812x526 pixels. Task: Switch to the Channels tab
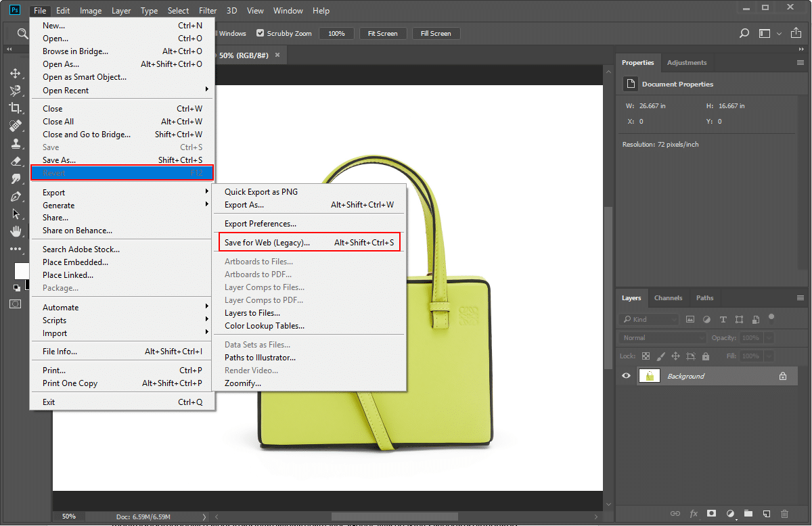tap(668, 297)
